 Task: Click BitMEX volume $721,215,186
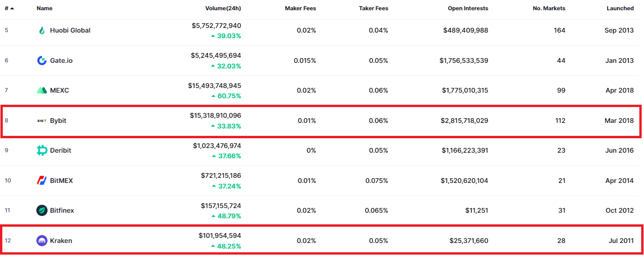[x=221, y=175]
